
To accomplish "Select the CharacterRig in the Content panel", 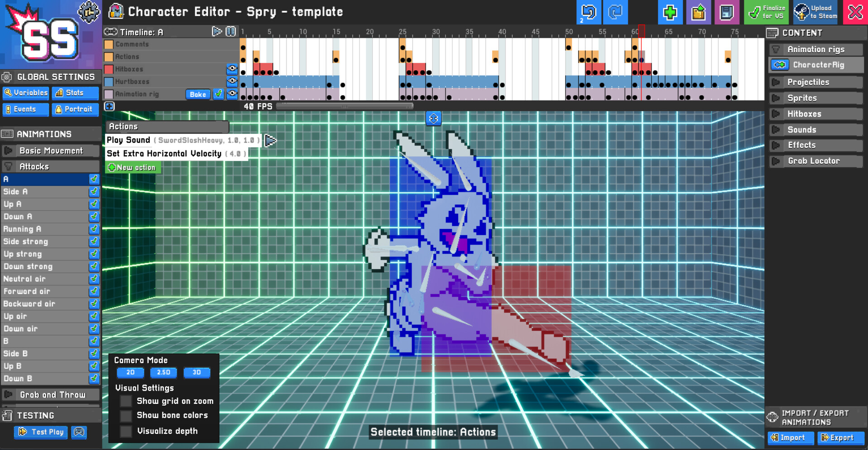I will (815, 65).
